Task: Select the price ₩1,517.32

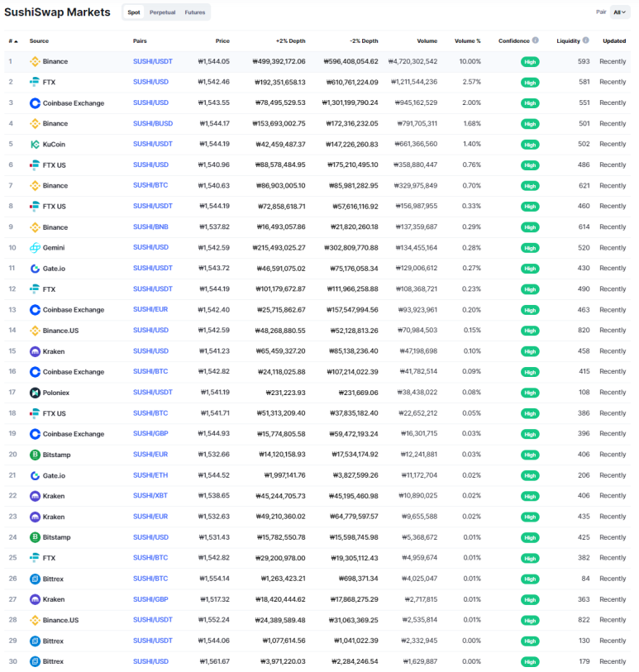Action: pyautogui.click(x=215, y=599)
